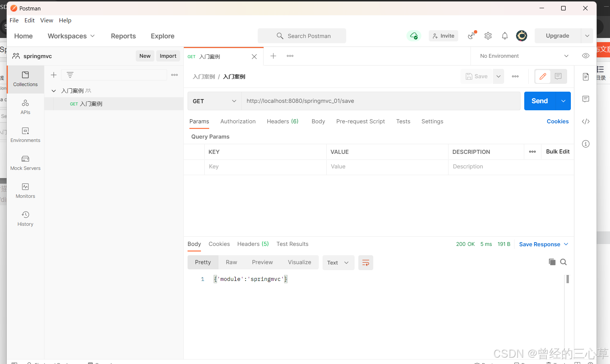Open the Edit menu
The image size is (610, 364).
[x=29, y=20]
